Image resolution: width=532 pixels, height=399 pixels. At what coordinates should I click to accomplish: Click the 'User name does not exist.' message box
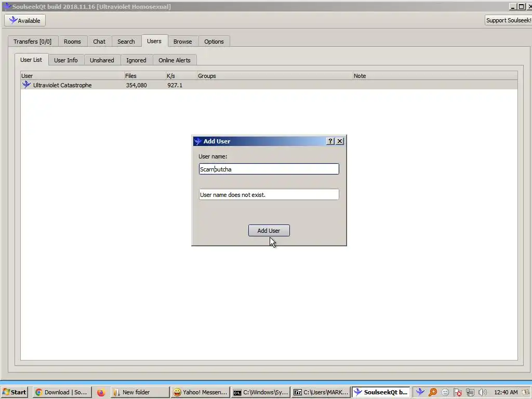[269, 194]
